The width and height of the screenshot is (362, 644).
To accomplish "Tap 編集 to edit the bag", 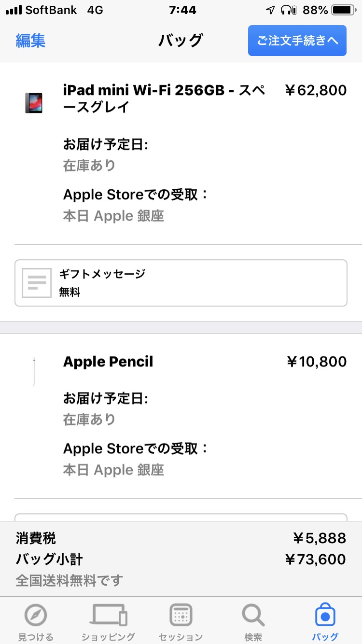I will 30,41.
